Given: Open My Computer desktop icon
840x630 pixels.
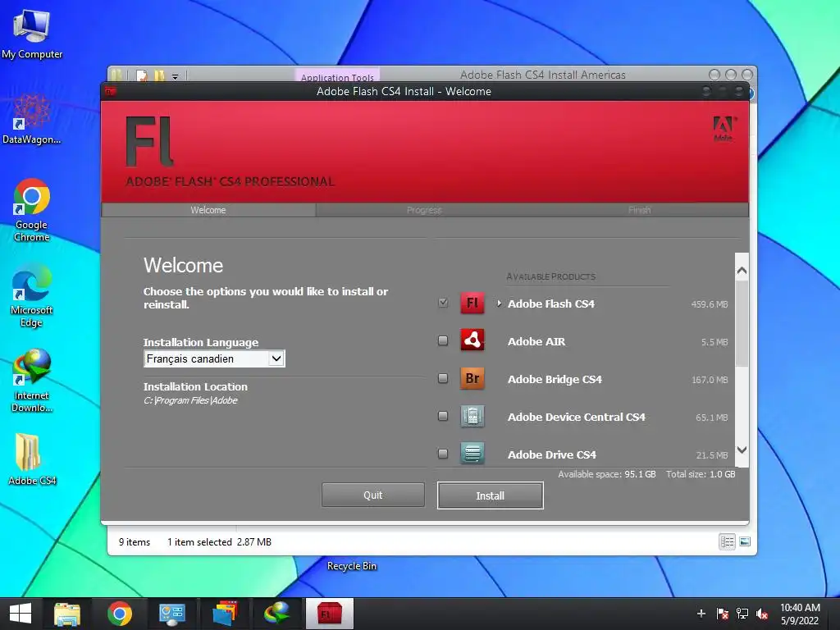Looking at the screenshot, I should tap(32, 34).
